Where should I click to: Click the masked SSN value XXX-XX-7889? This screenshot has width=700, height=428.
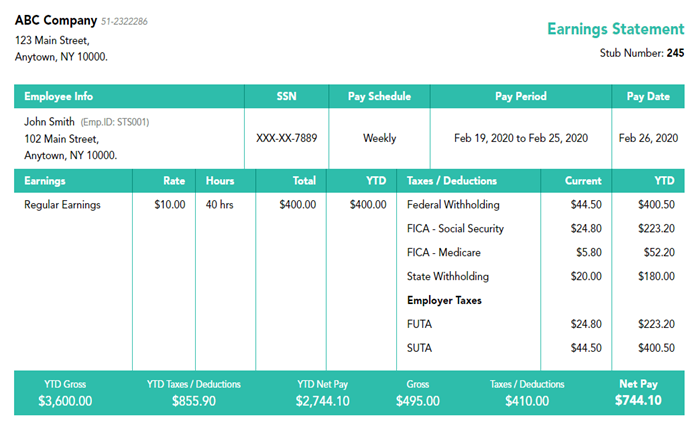pyautogui.click(x=286, y=138)
